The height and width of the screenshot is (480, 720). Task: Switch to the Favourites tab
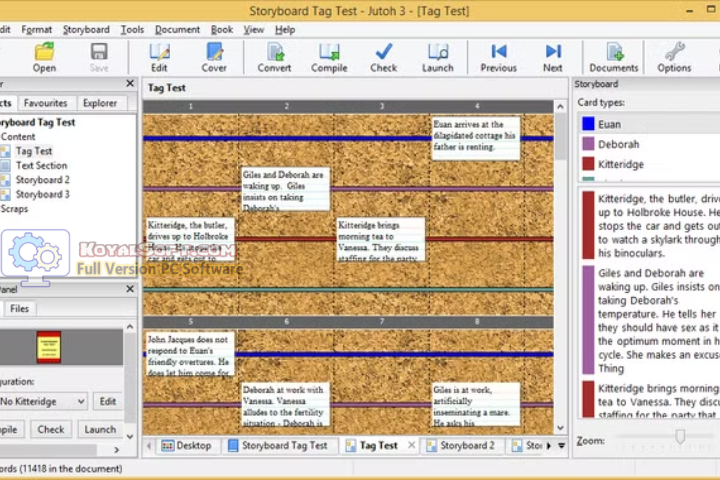click(45, 103)
